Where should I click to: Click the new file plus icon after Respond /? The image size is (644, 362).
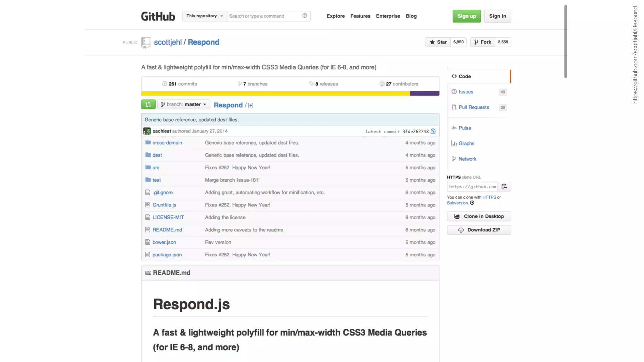(251, 106)
